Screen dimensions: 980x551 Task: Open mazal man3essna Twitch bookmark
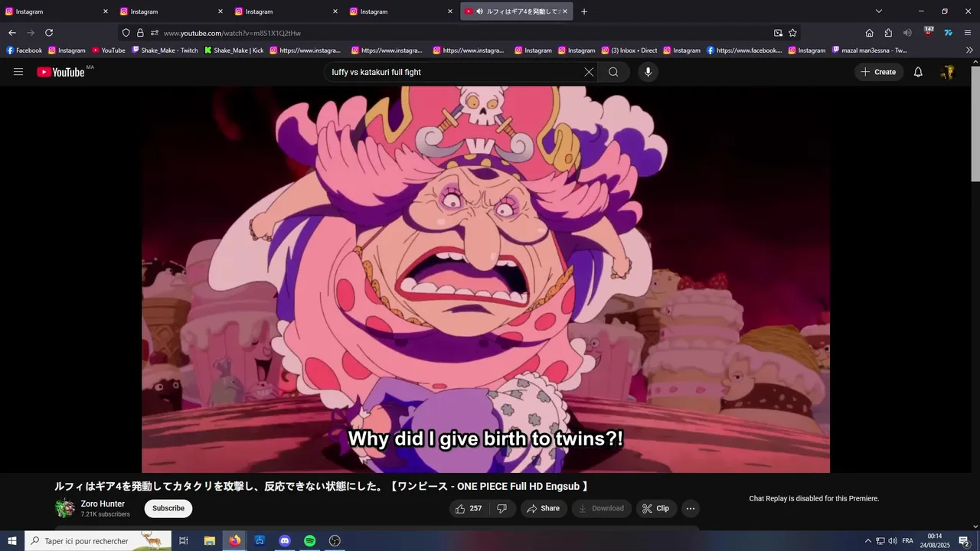point(869,51)
